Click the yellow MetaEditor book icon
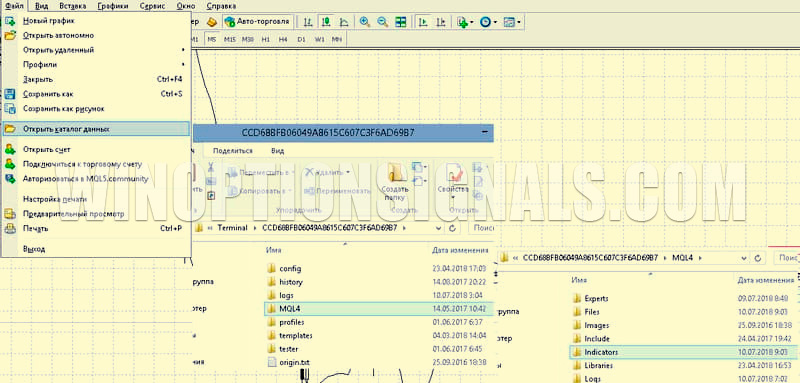The image size is (800, 383). [x=212, y=22]
